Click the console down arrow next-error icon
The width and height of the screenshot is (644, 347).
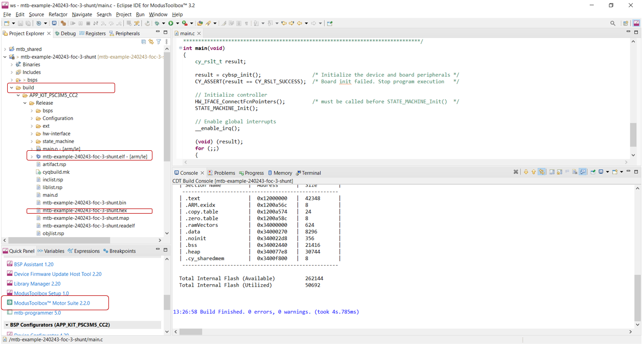pos(525,172)
